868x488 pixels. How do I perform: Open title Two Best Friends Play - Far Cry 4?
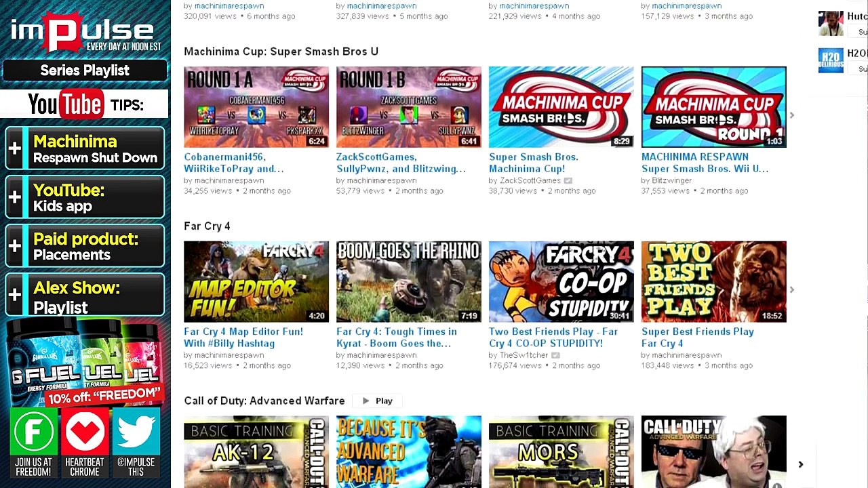point(553,338)
